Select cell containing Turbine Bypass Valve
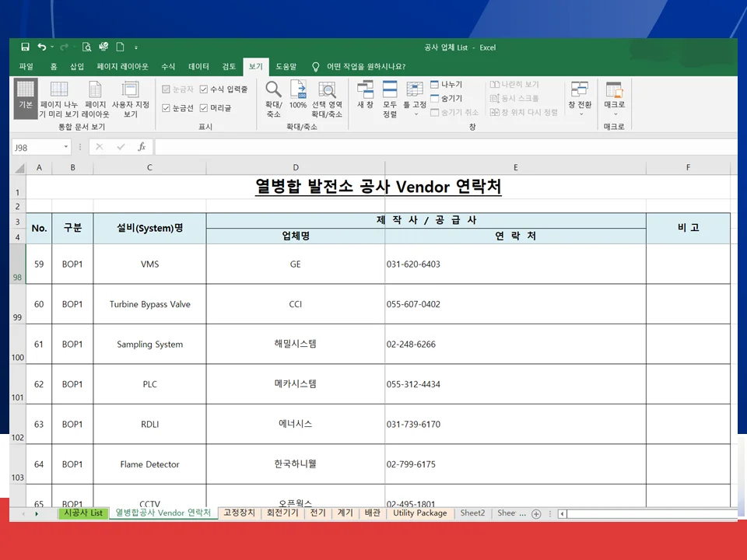747x560 pixels. [x=149, y=304]
